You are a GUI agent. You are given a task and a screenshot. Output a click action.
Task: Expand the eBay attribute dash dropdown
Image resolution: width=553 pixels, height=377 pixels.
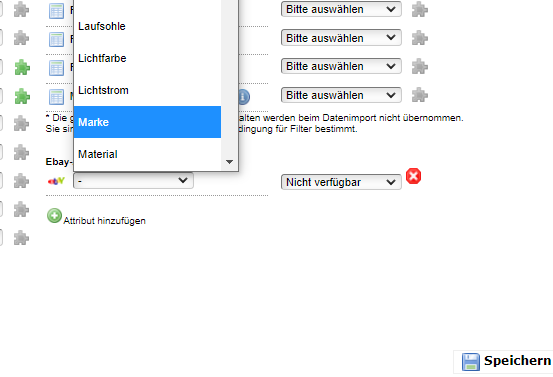click(133, 181)
